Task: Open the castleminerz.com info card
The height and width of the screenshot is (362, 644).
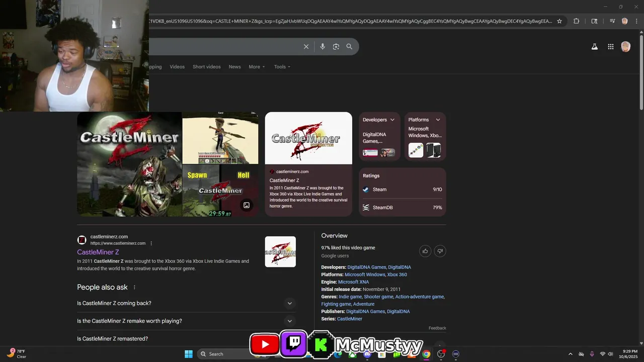Action: [308, 164]
